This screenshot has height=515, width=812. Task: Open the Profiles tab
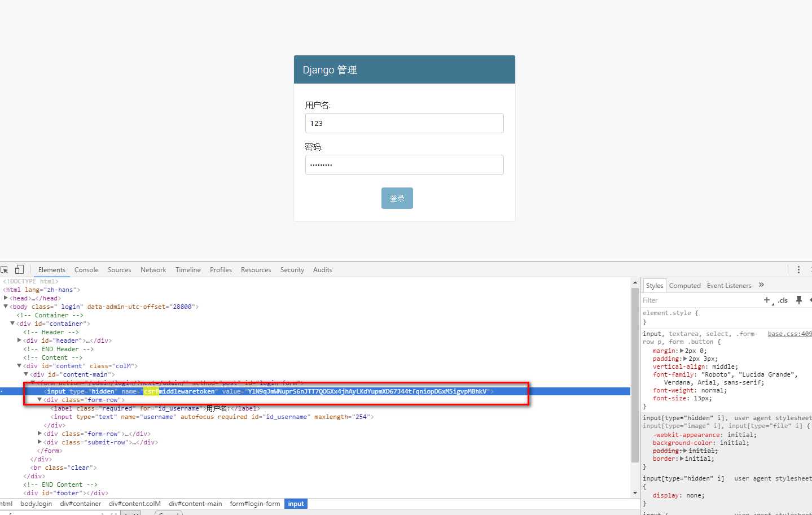pos(221,270)
